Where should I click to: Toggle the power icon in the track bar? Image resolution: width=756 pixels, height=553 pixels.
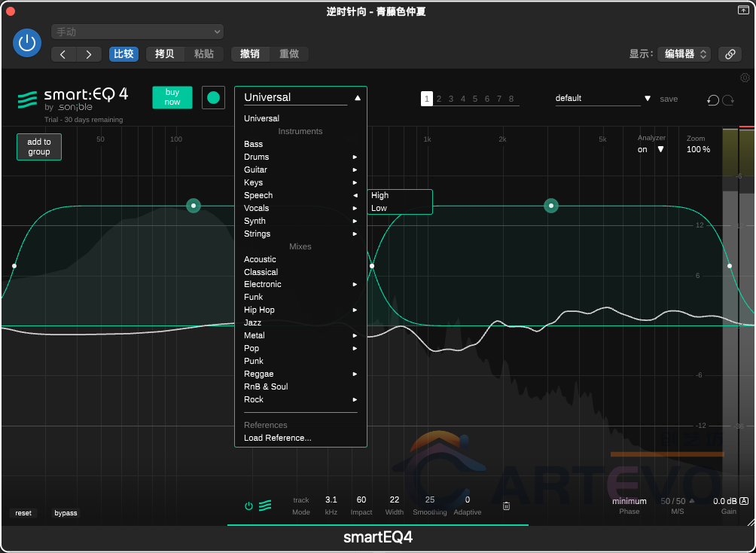click(248, 506)
